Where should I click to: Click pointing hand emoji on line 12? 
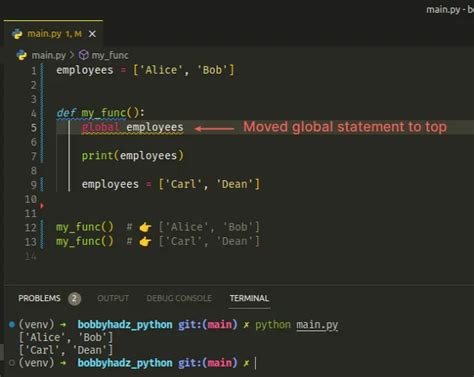(x=145, y=228)
